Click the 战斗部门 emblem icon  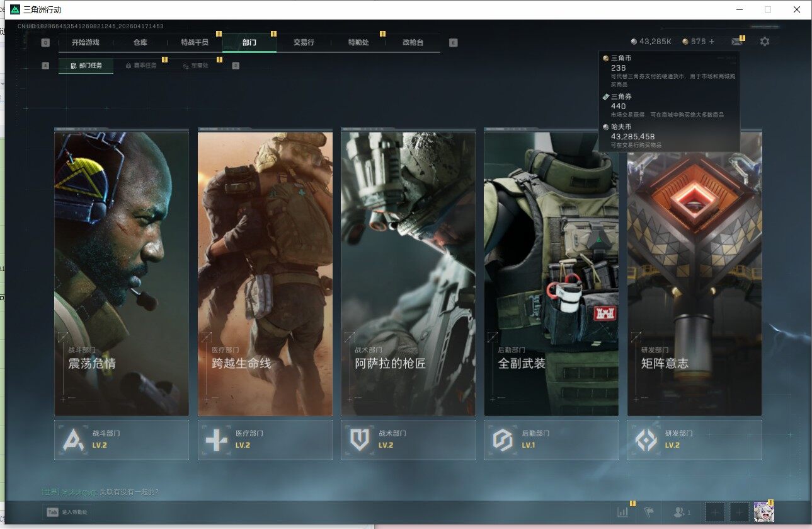72,439
